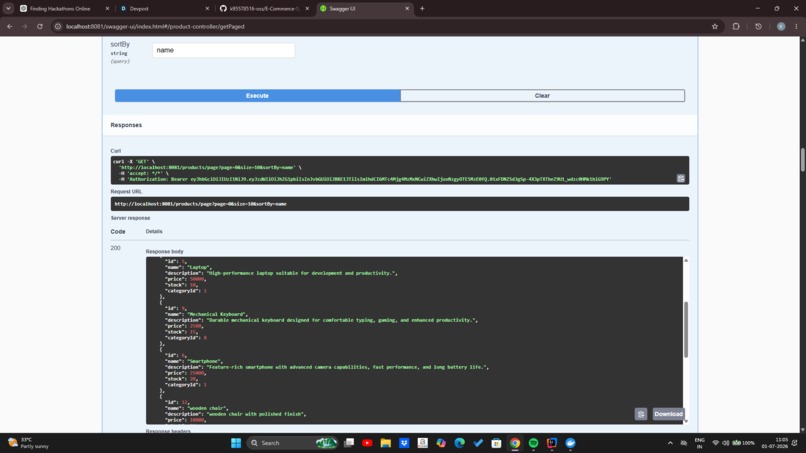
Task: Open battery status showing 100%
Action: [x=743, y=443]
